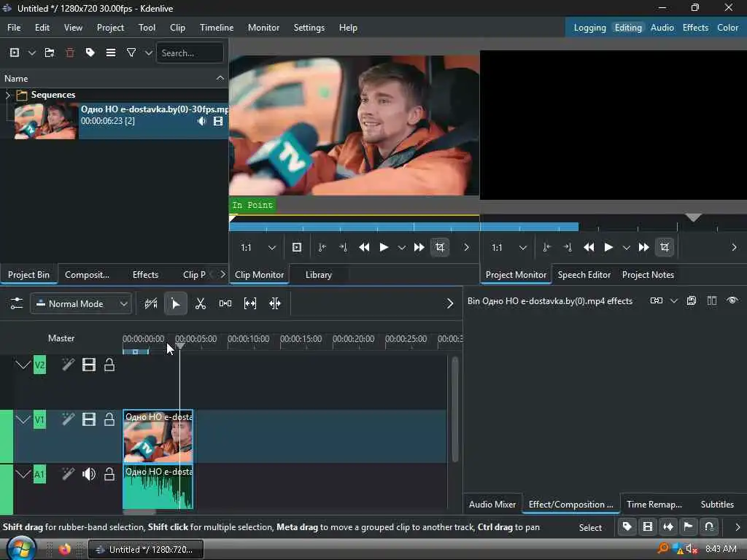
Task: Switch to the Speech Editor tab
Action: [x=584, y=275]
